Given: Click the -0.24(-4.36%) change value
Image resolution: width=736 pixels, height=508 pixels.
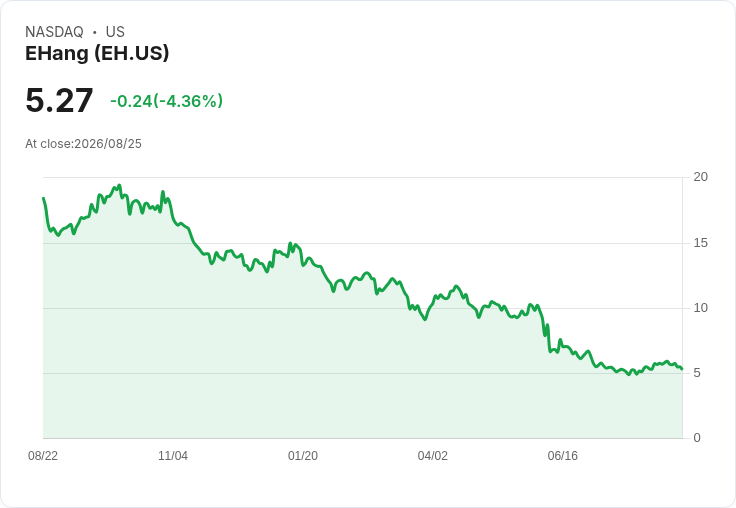Looking at the screenshot, I should click(167, 101).
